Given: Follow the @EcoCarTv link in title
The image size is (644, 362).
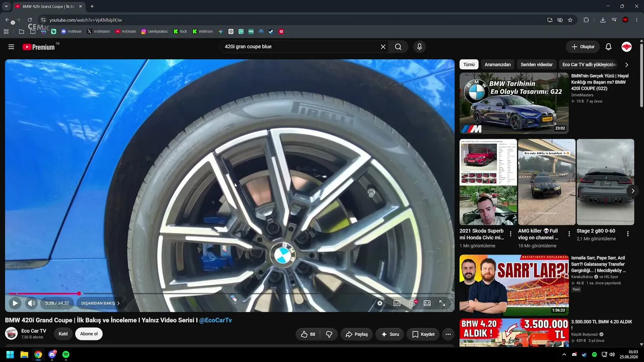Looking at the screenshot, I should pyautogui.click(x=215, y=320).
